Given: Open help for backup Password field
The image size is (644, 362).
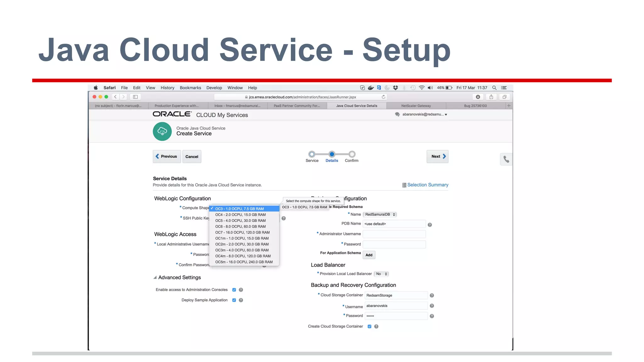Looking at the screenshot, I should pyautogui.click(x=432, y=316).
